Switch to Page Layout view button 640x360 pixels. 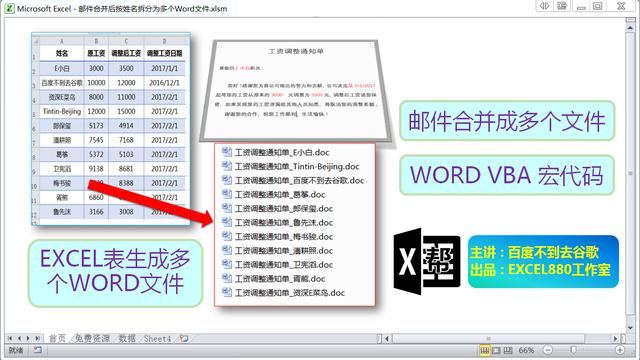pyautogui.click(x=496, y=350)
